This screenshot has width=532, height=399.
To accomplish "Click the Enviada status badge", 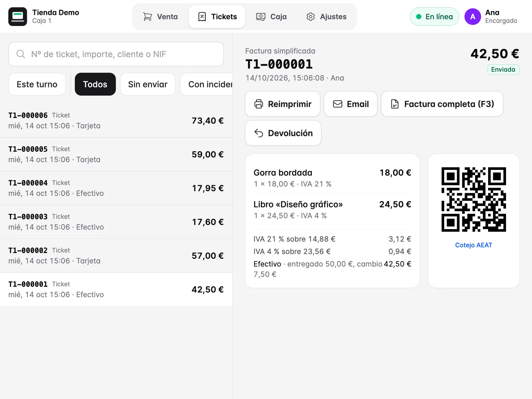I will click(503, 69).
